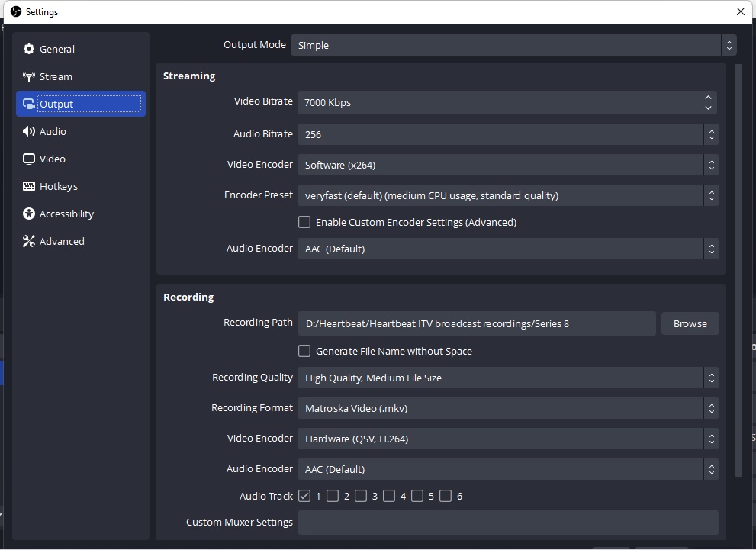This screenshot has width=756, height=550.
Task: Open the General settings page
Action: click(81, 49)
